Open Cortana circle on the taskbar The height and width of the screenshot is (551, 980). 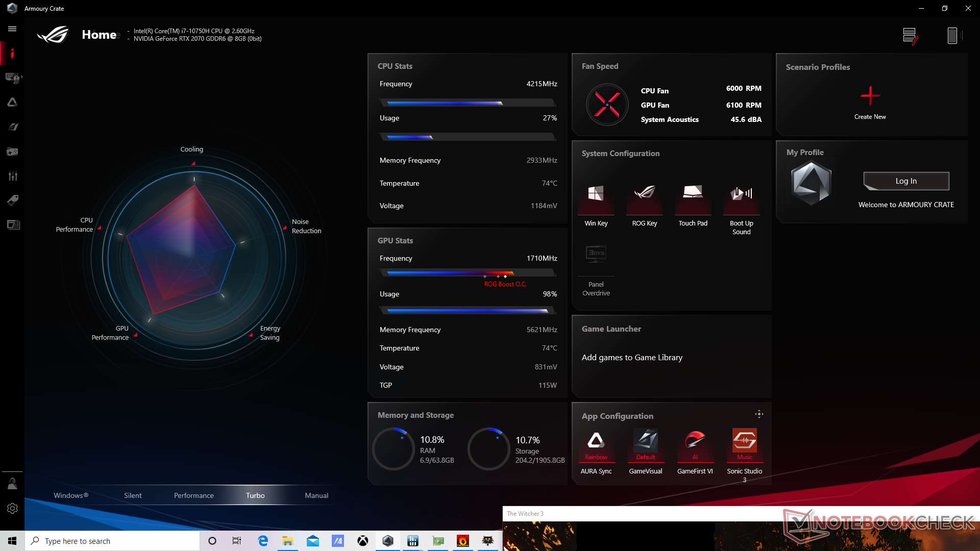tap(212, 541)
